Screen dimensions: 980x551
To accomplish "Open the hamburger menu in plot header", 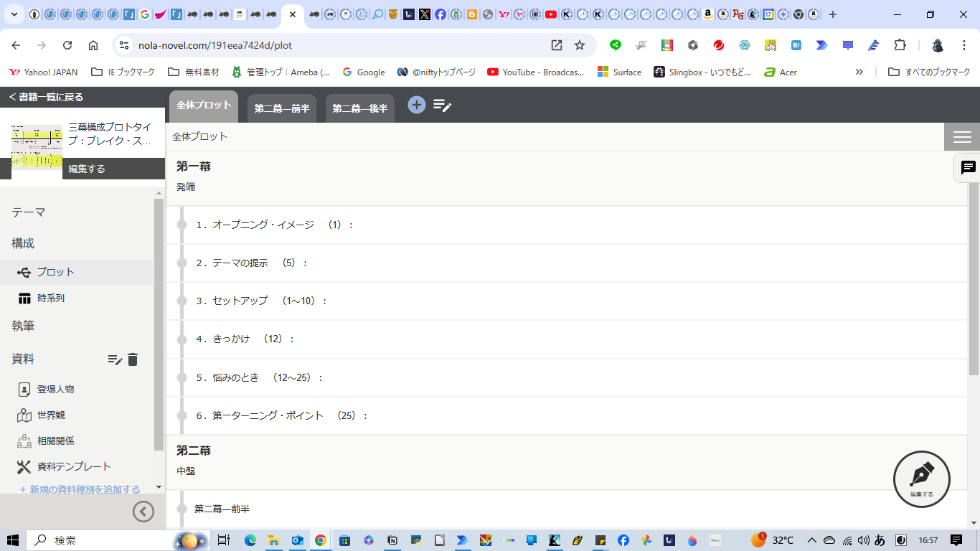I will tap(962, 137).
